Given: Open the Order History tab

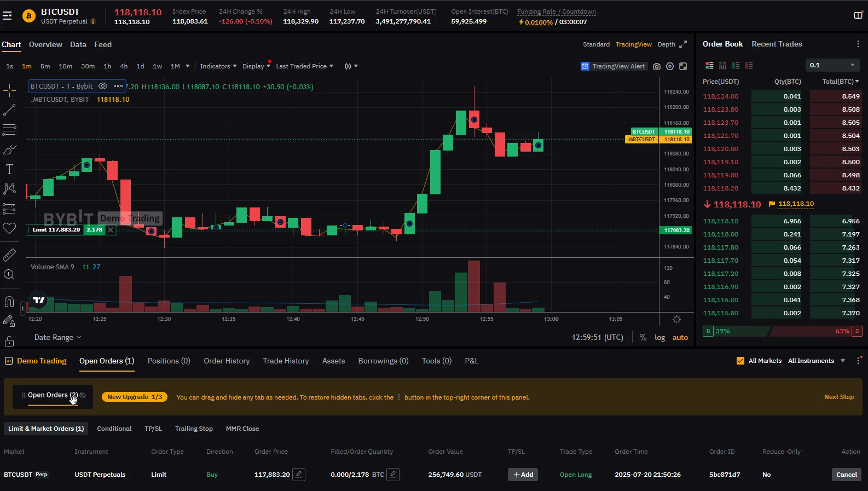Looking at the screenshot, I should (227, 361).
